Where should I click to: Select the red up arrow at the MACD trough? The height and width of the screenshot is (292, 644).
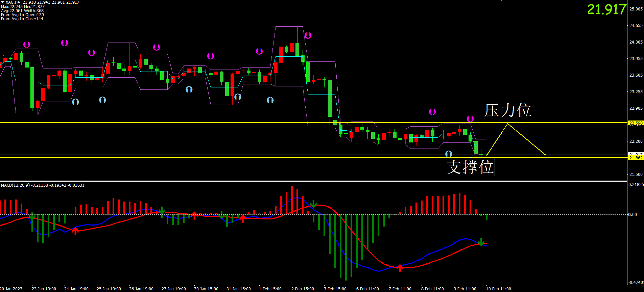click(x=400, y=268)
